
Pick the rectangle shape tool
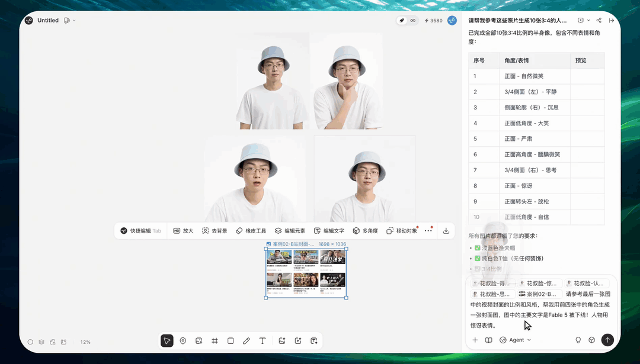click(x=231, y=341)
